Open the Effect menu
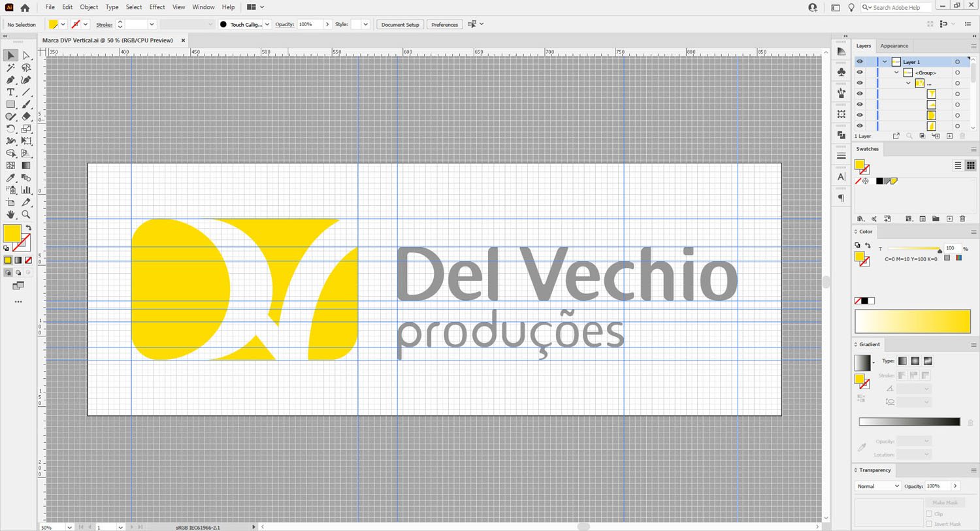 (x=157, y=7)
